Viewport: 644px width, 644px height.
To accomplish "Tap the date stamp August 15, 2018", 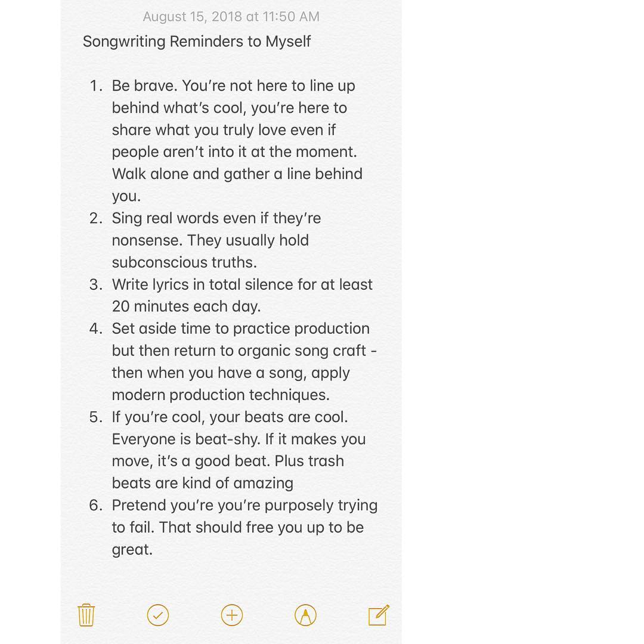I will click(x=231, y=17).
